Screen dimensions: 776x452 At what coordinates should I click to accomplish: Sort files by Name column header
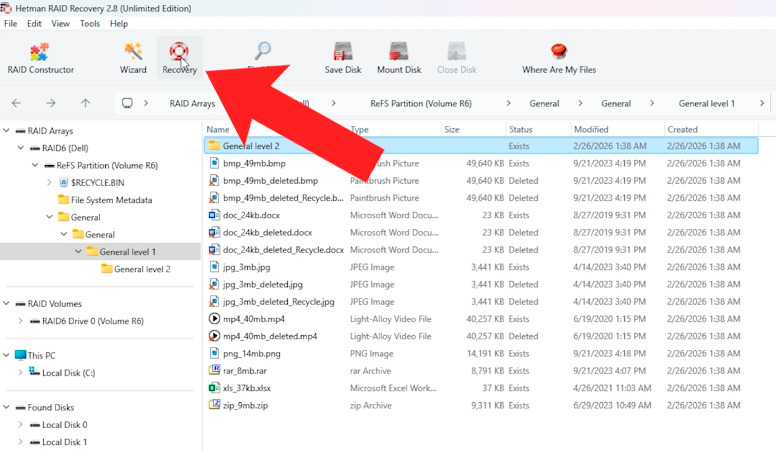click(218, 129)
